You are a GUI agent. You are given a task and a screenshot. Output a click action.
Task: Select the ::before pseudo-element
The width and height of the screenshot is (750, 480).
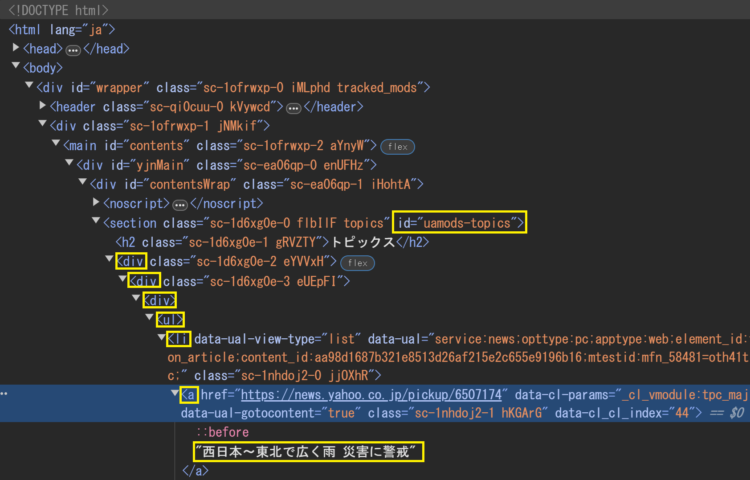(222, 432)
